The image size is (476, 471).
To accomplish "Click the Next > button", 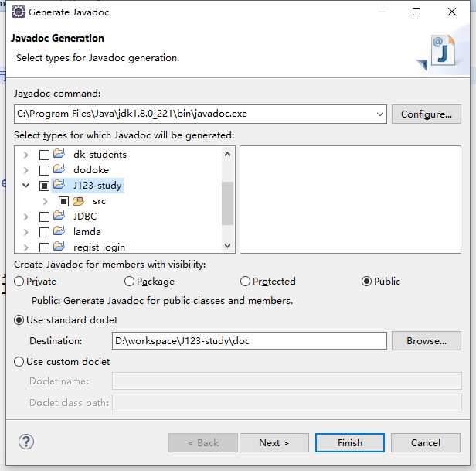I will pyautogui.click(x=274, y=442).
